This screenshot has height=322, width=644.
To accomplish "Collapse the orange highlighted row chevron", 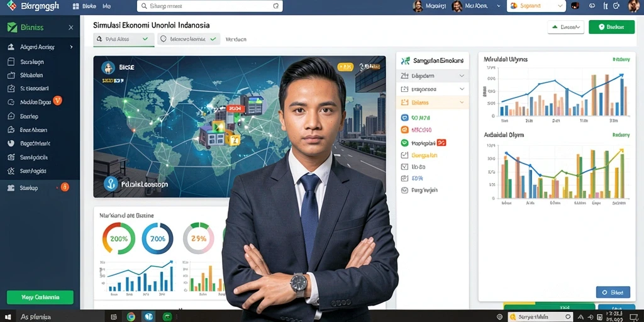I will point(462,103).
